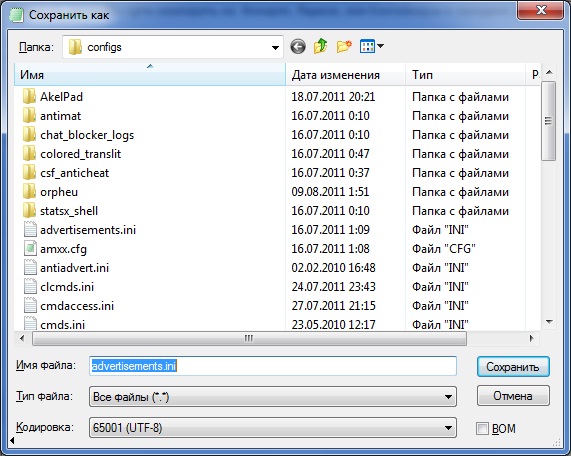Select the orpheu folder icon
This screenshot has width=571, height=456.
[29, 192]
